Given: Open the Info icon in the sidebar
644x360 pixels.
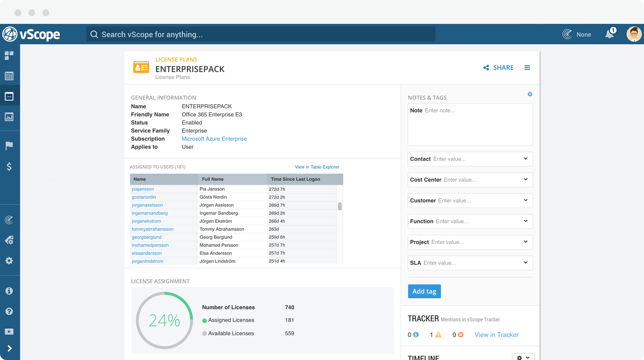Looking at the screenshot, I should 9,291.
